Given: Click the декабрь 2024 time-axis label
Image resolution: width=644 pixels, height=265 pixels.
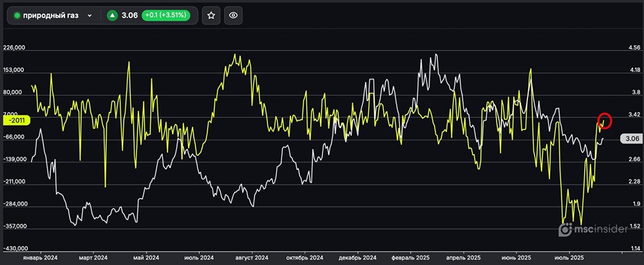Looking at the screenshot, I should [357, 258].
